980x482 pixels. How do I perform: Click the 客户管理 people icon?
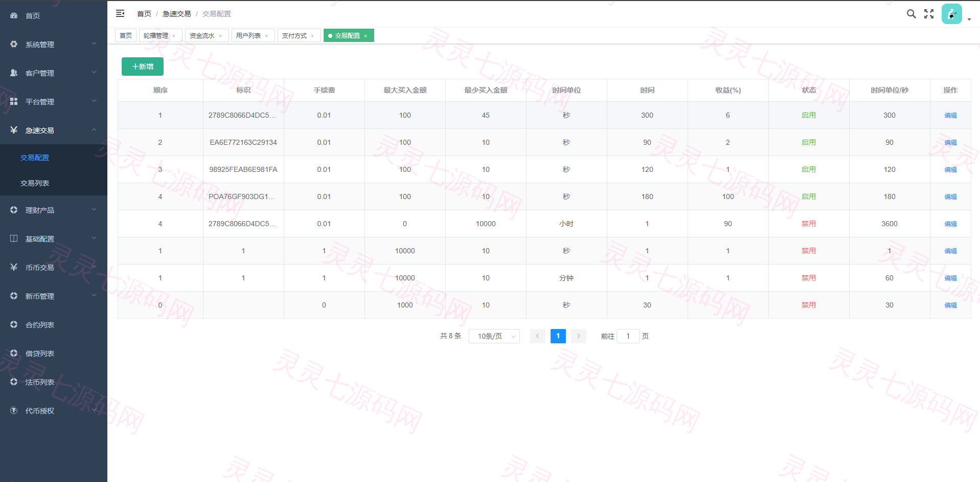click(x=14, y=73)
